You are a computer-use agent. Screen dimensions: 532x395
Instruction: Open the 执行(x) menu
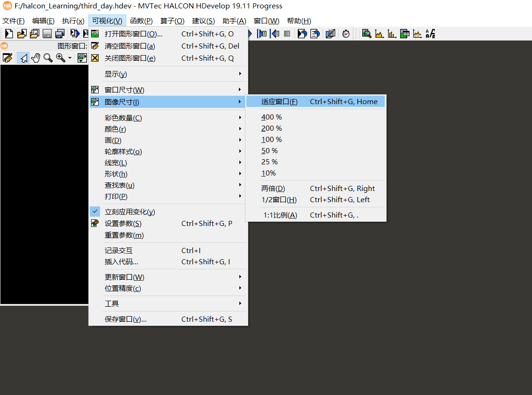[73, 21]
